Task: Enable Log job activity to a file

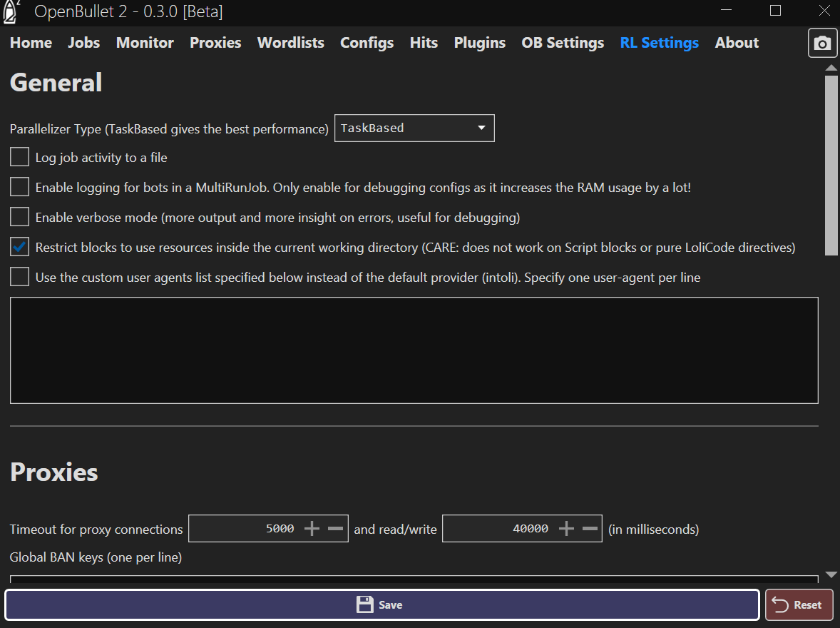Action: point(20,157)
